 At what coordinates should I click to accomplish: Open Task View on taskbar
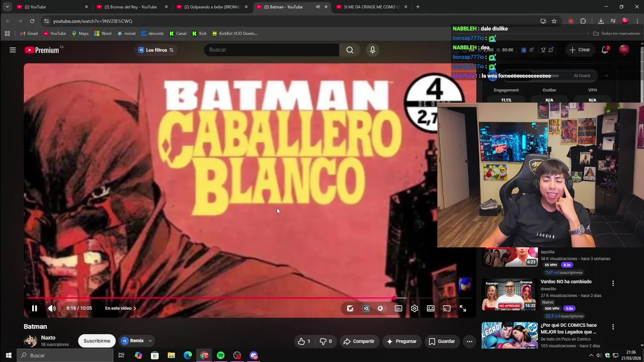pyautogui.click(x=121, y=355)
